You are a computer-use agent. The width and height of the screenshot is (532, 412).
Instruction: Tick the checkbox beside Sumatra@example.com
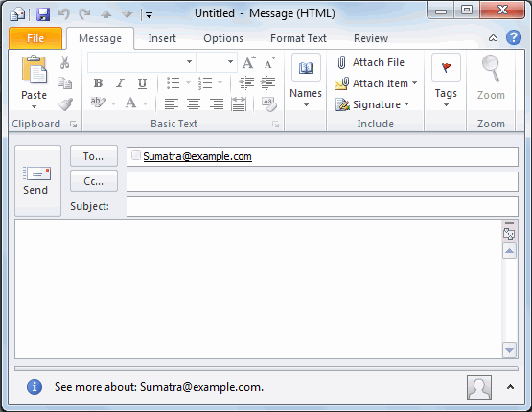136,155
